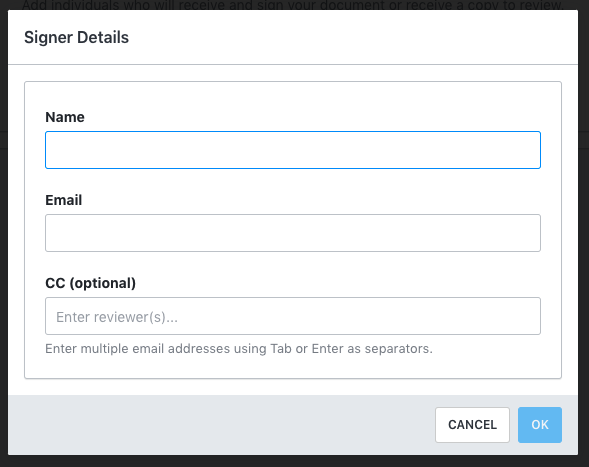Click the Email field label

[x=63, y=200]
